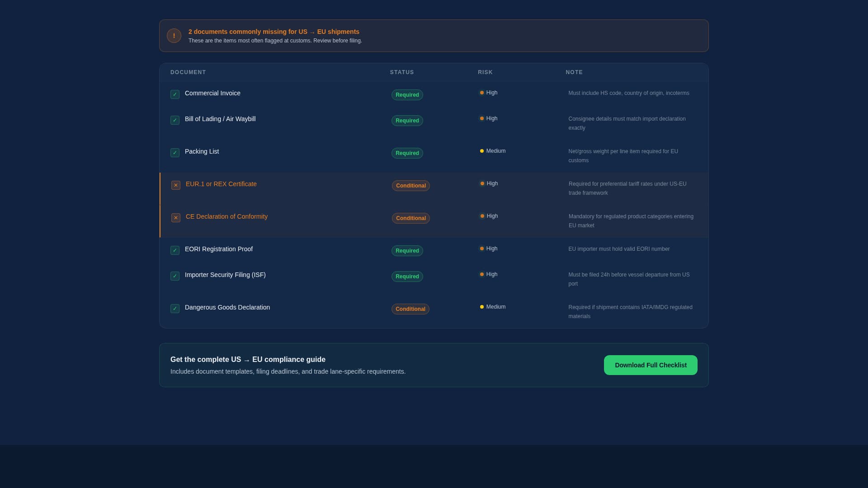Open the EUR.1 or REX Certificate link
Image resolution: width=868 pixels, height=488 pixels.
(221, 184)
